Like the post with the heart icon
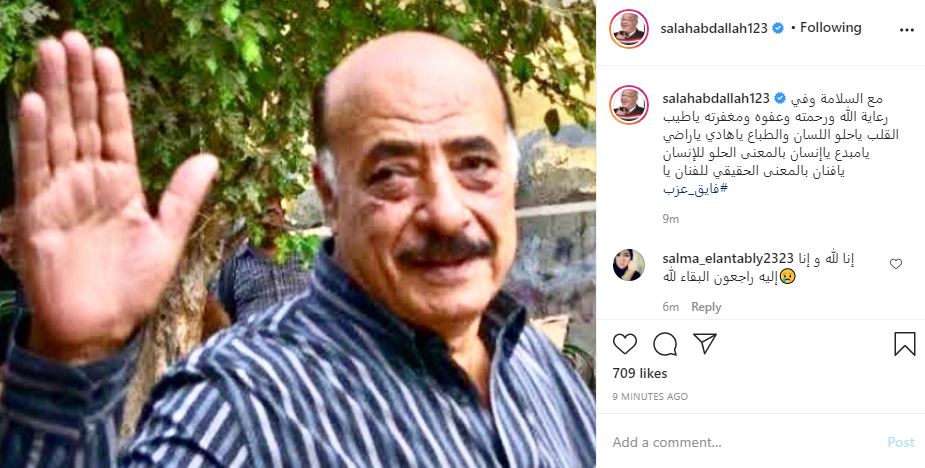Viewport: 925px width, 468px height. pos(624,344)
